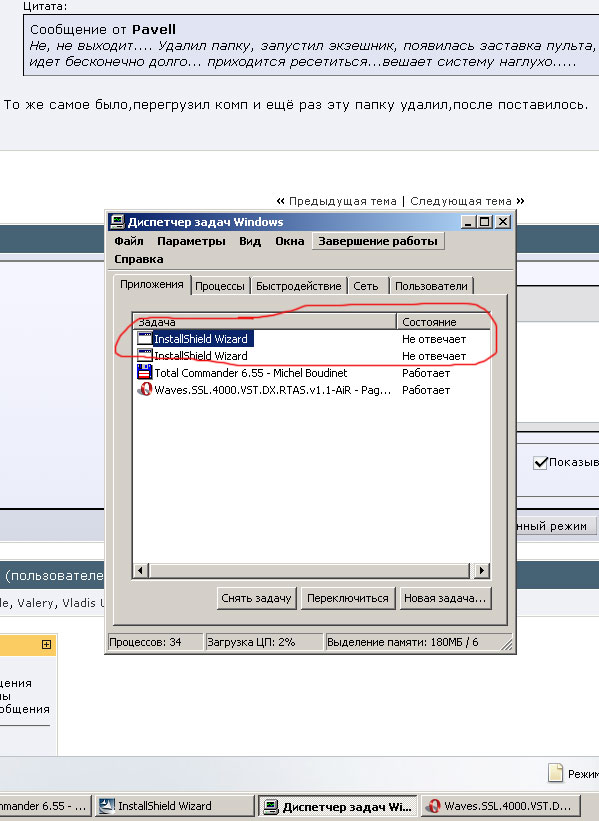Open the Окна menu

290,241
